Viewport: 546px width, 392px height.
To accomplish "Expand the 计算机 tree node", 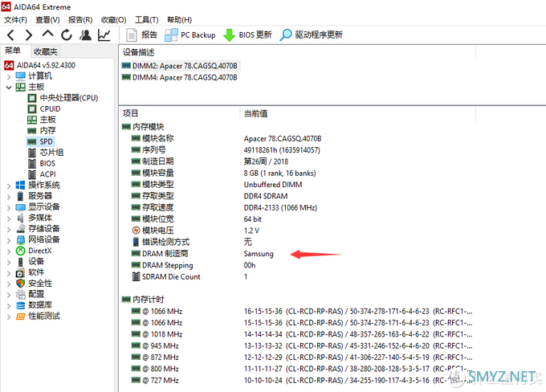I will coord(9,76).
